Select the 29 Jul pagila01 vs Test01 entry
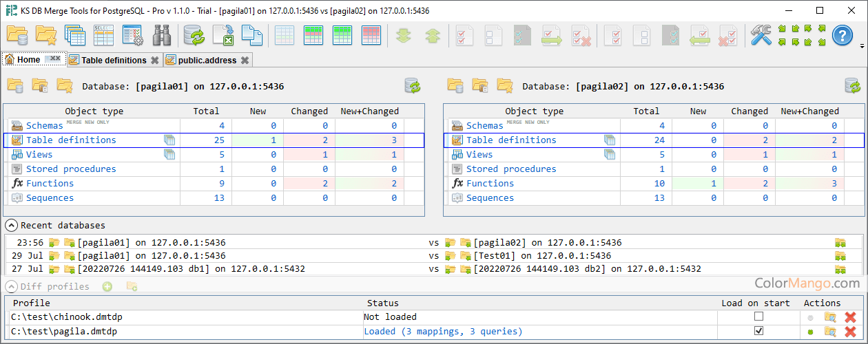This screenshot has width=868, height=344. point(434,255)
